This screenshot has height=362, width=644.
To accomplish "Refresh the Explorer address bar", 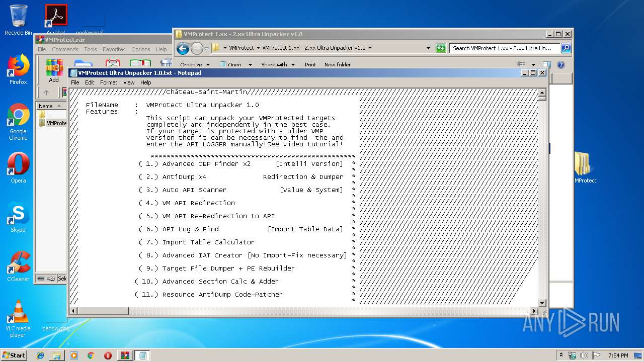I will point(441,48).
